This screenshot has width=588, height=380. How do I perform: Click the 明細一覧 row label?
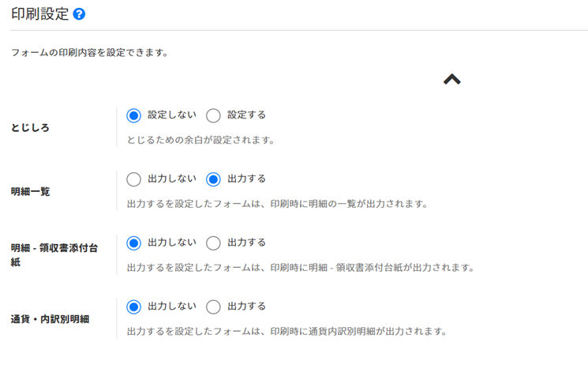[31, 191]
